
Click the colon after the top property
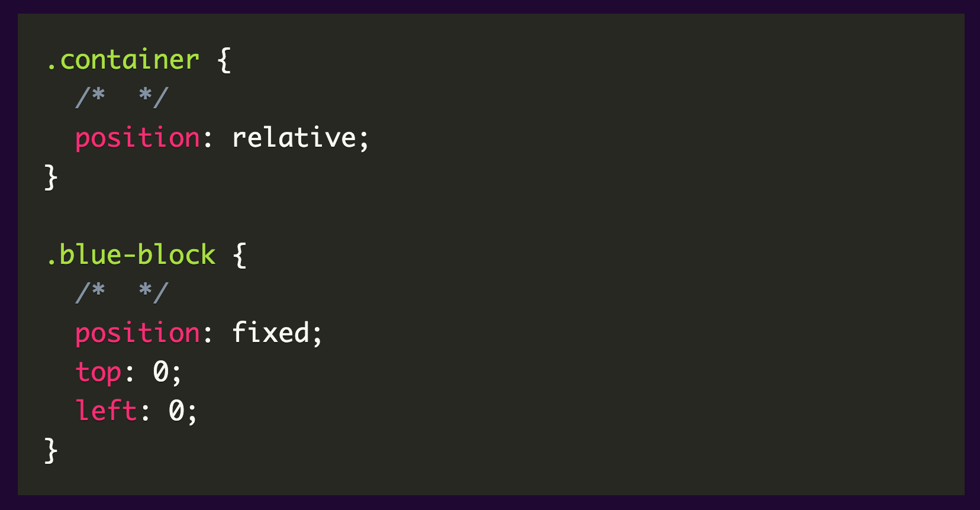[x=130, y=373]
